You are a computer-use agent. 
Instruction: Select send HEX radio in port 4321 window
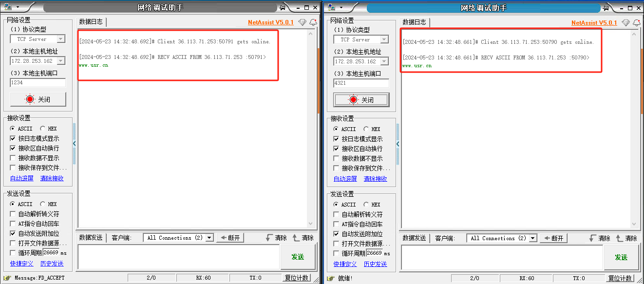pos(366,205)
